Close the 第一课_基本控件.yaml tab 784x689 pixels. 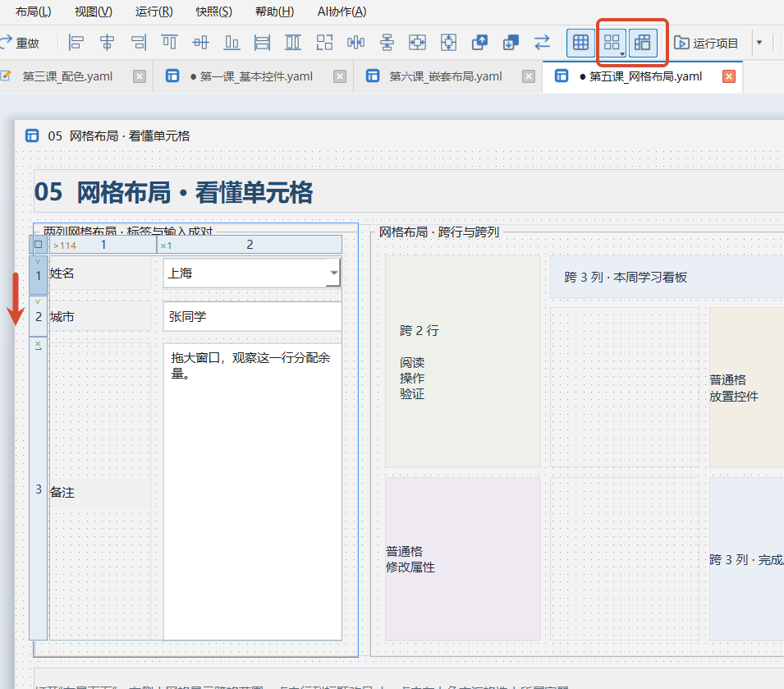[x=340, y=76]
